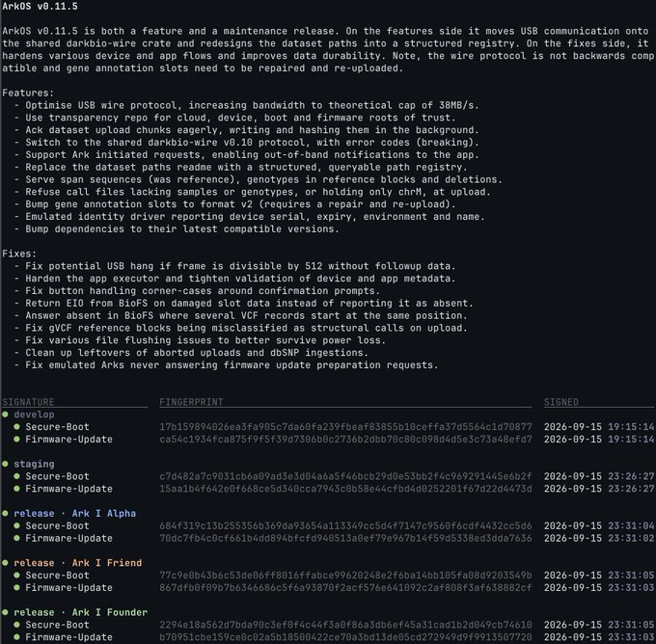Click the Secure-Boot status dot under develop
This screenshot has height=644, width=656.
coord(16,427)
